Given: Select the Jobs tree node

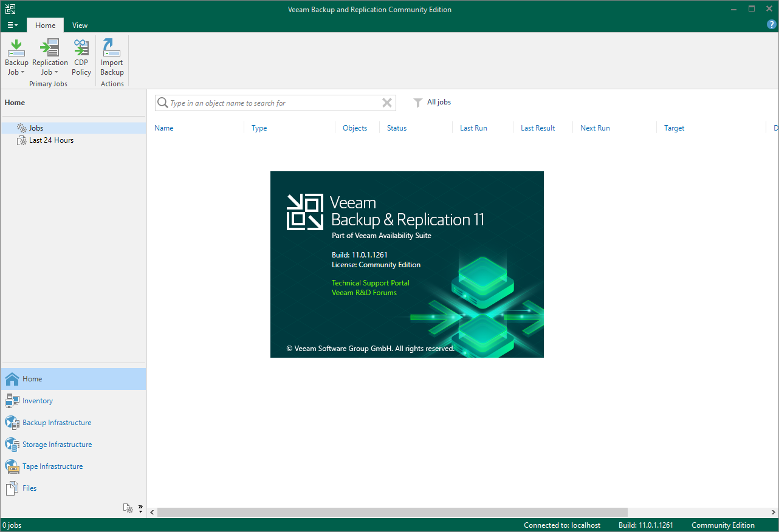Looking at the screenshot, I should point(74,128).
